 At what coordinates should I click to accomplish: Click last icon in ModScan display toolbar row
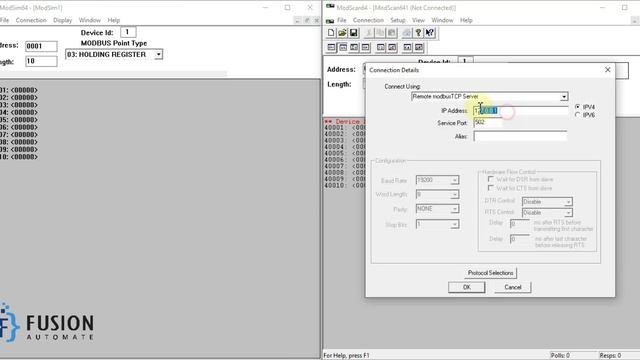tap(419, 48)
